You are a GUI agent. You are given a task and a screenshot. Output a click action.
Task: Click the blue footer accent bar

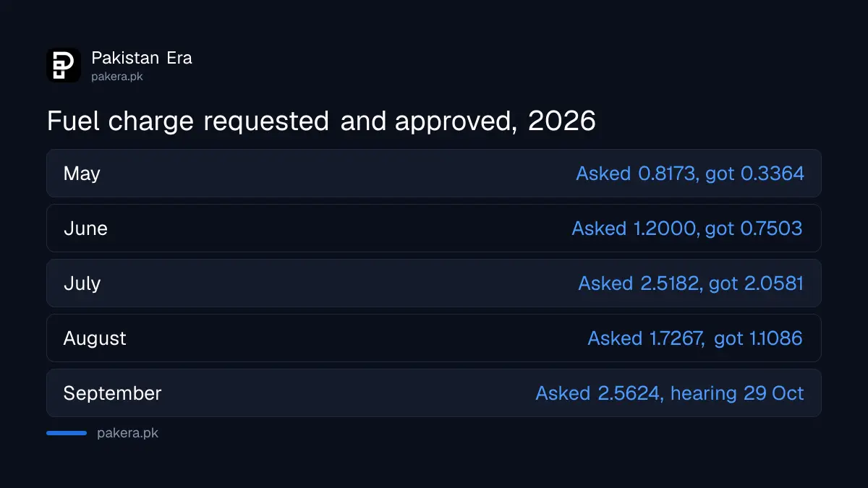(67, 433)
